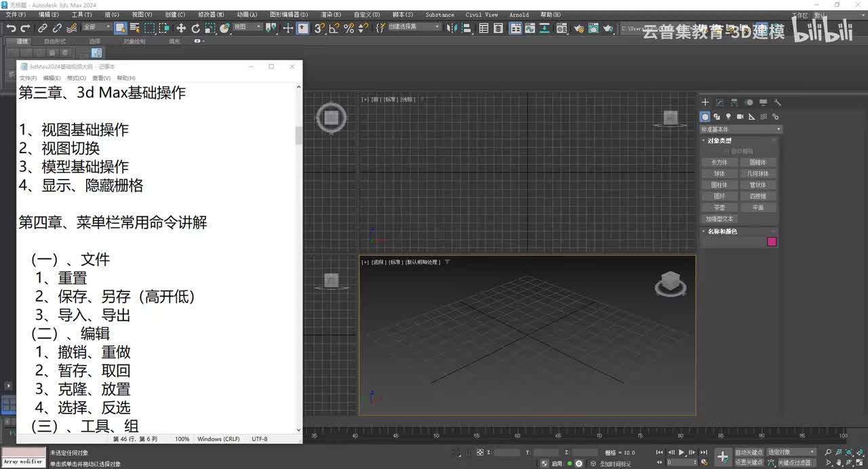Switch to the Modify panel tab icon

tap(719, 103)
